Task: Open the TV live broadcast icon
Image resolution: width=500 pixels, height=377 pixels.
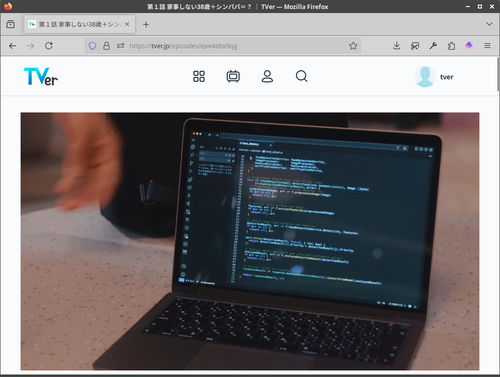Action: coord(233,76)
